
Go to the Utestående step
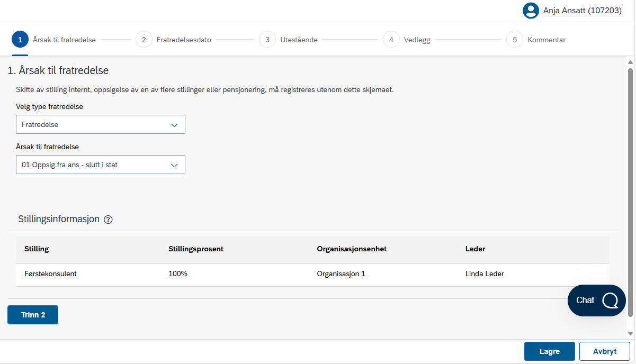[x=299, y=40]
